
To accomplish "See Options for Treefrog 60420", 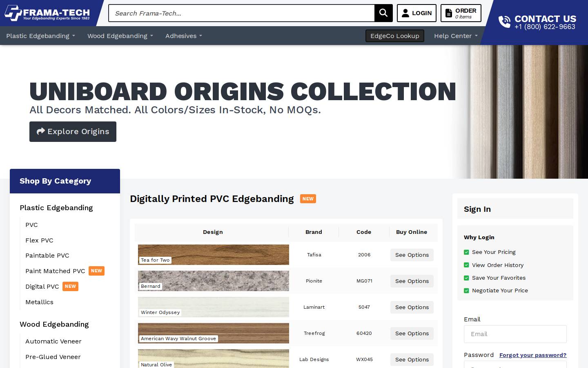I will click(x=412, y=333).
